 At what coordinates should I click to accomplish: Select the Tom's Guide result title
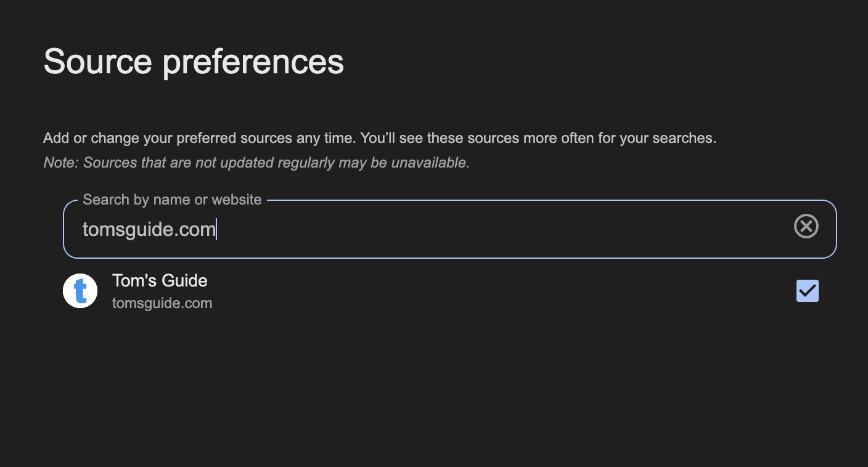point(160,281)
